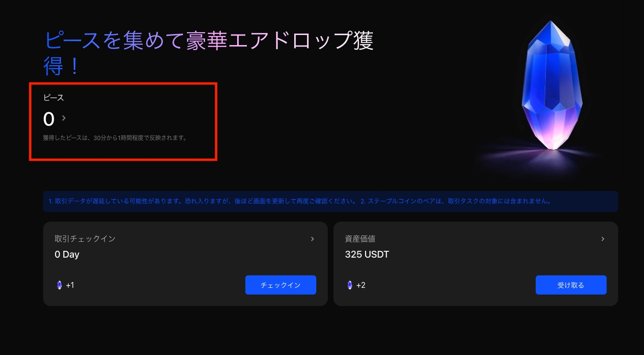The image size is (644, 355).
Task: Expand piece details via chevron next to 0
Action: coord(64,118)
